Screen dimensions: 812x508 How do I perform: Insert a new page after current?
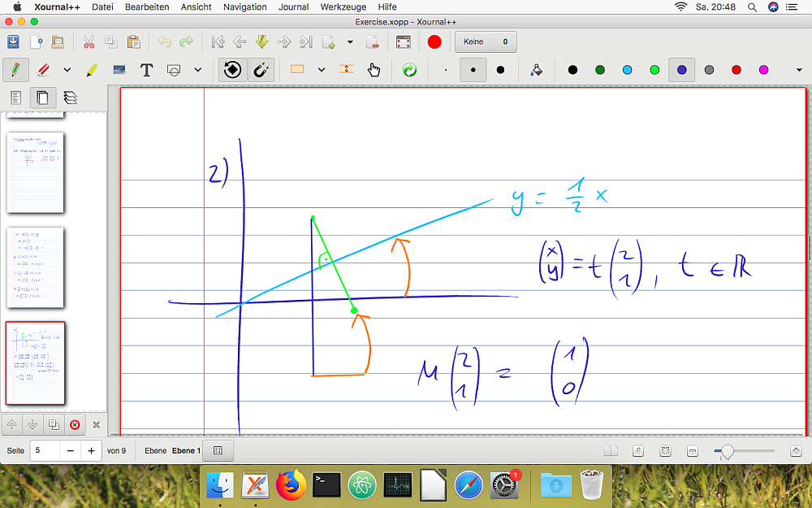point(329,42)
